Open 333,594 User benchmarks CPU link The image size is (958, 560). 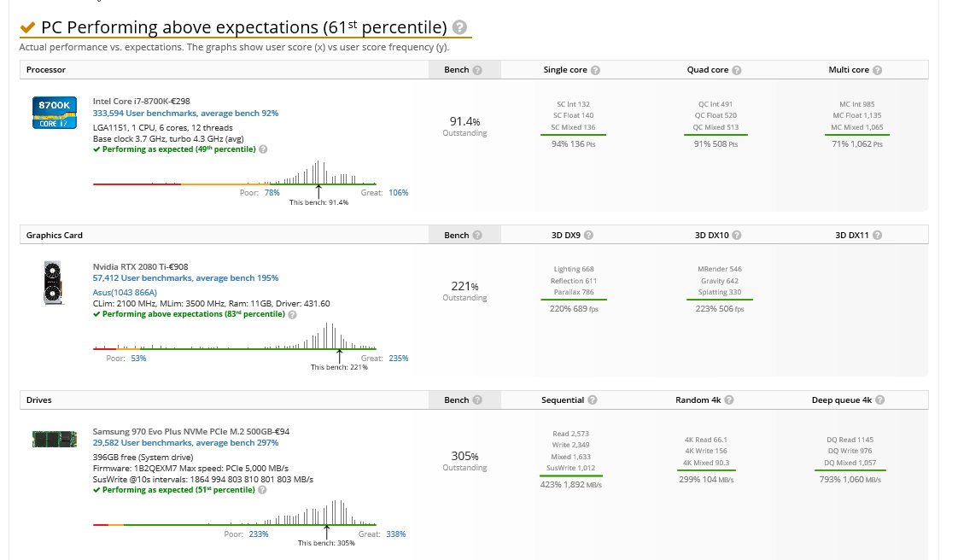[x=186, y=113]
